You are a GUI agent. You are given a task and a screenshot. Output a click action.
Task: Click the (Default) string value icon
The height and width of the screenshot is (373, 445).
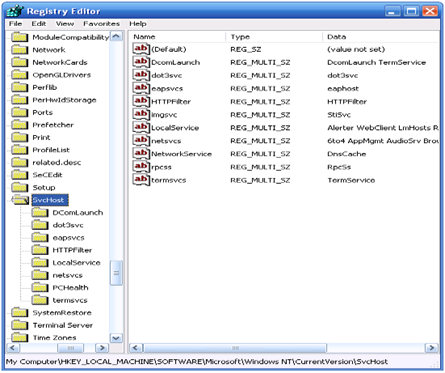pyautogui.click(x=141, y=49)
